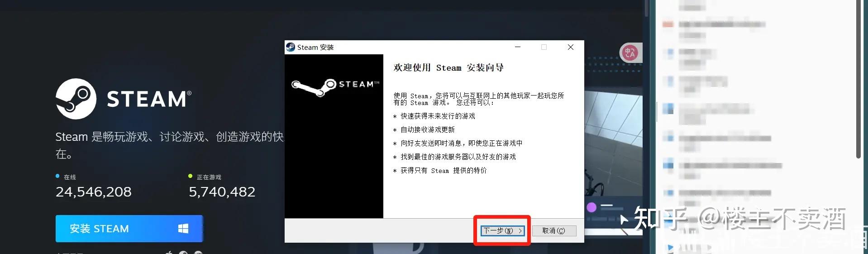Click the line 快速获得未来发行的游戏
Screen dimensions: 868x254
click(438, 116)
